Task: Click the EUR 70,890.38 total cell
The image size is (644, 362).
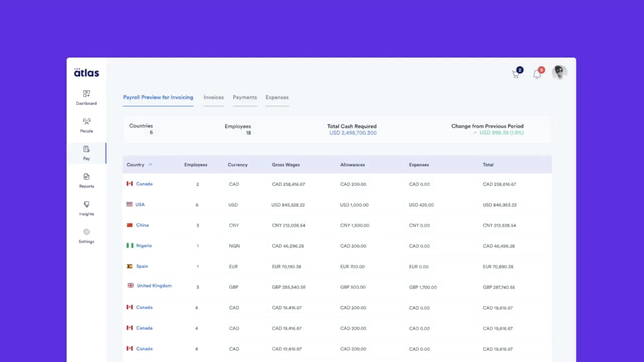Action: [x=498, y=267]
